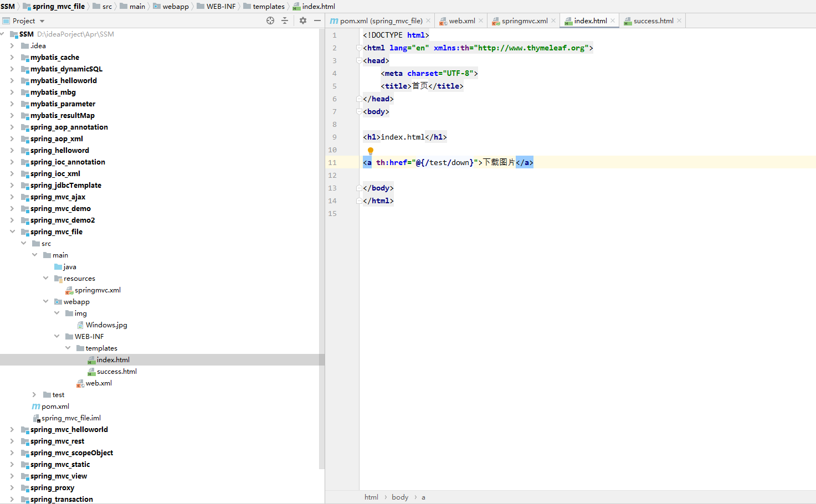Collapse the spring_mvc_file module
Screen dimensions: 816x504
point(12,232)
